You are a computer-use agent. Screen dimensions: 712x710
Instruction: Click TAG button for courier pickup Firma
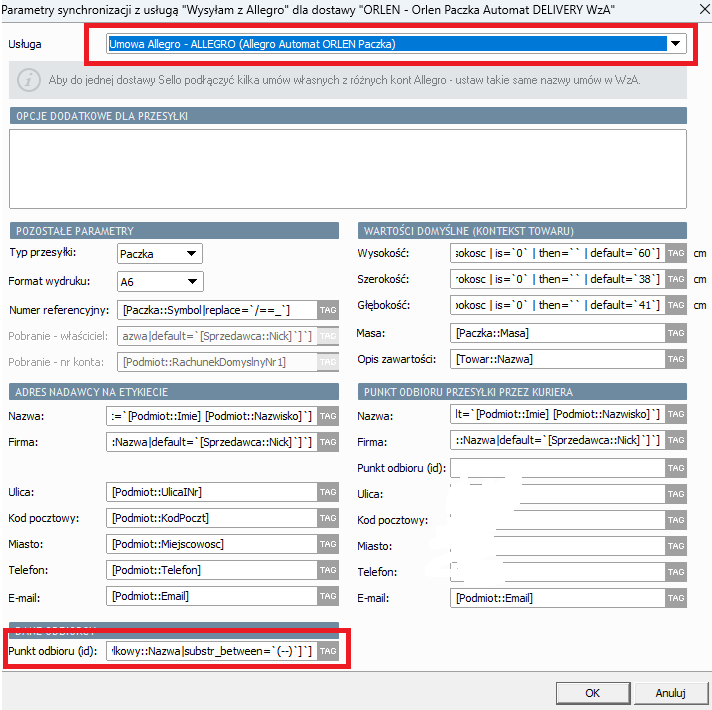coord(676,440)
